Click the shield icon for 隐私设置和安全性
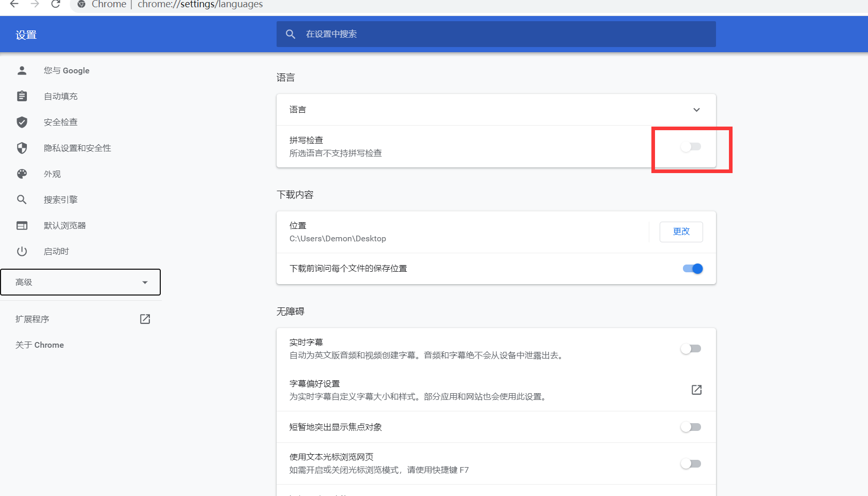The height and width of the screenshot is (496, 868). tap(22, 148)
